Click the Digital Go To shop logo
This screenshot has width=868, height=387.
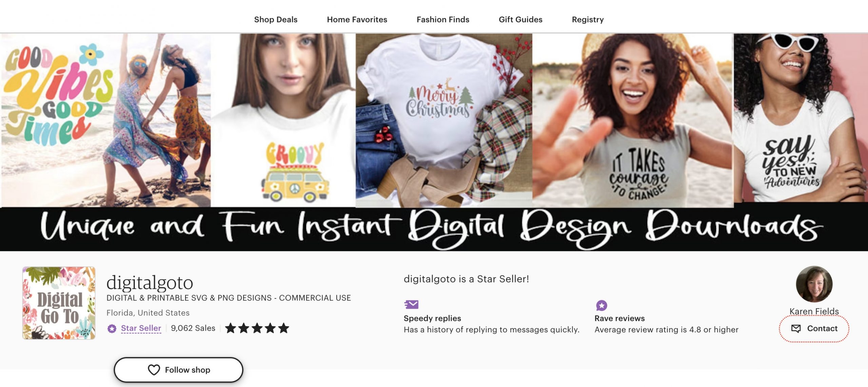(x=59, y=303)
